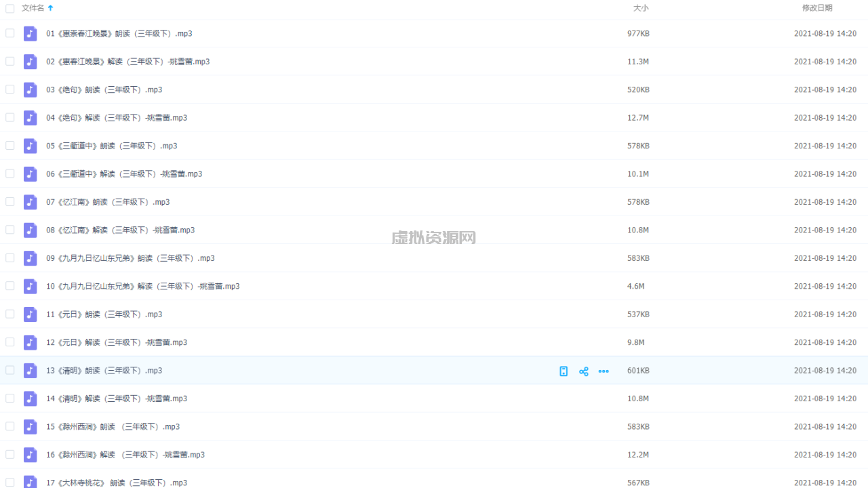The width and height of the screenshot is (868, 488).
Task: Open file 01《惠崇春江晚景》朗读（三年级下）.mp3
Action: pos(119,34)
